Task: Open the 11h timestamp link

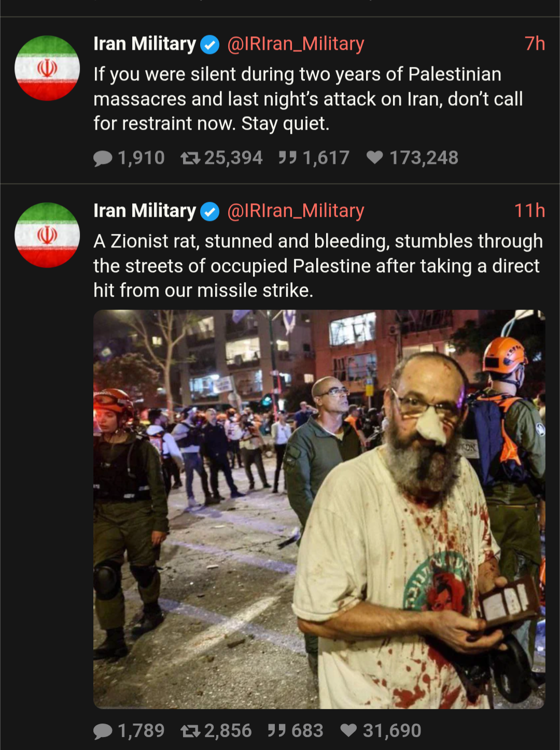Action: pos(529,211)
